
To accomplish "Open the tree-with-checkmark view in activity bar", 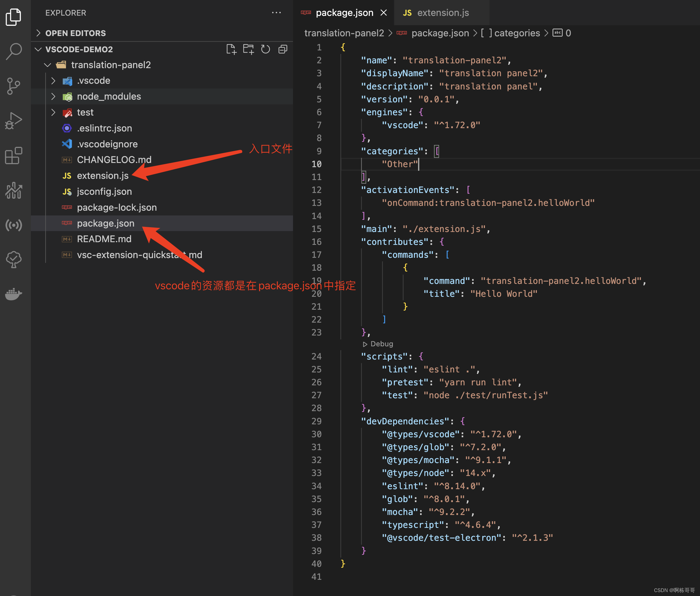I will pyautogui.click(x=14, y=260).
